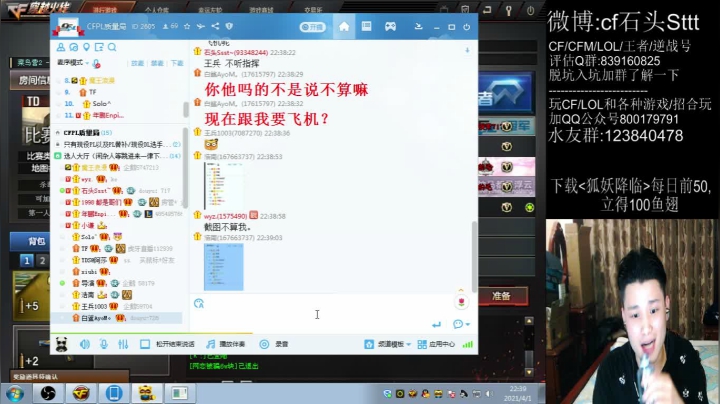Send message with the enter arrow icon
Screen dimensions: 720x404
tap(436, 325)
